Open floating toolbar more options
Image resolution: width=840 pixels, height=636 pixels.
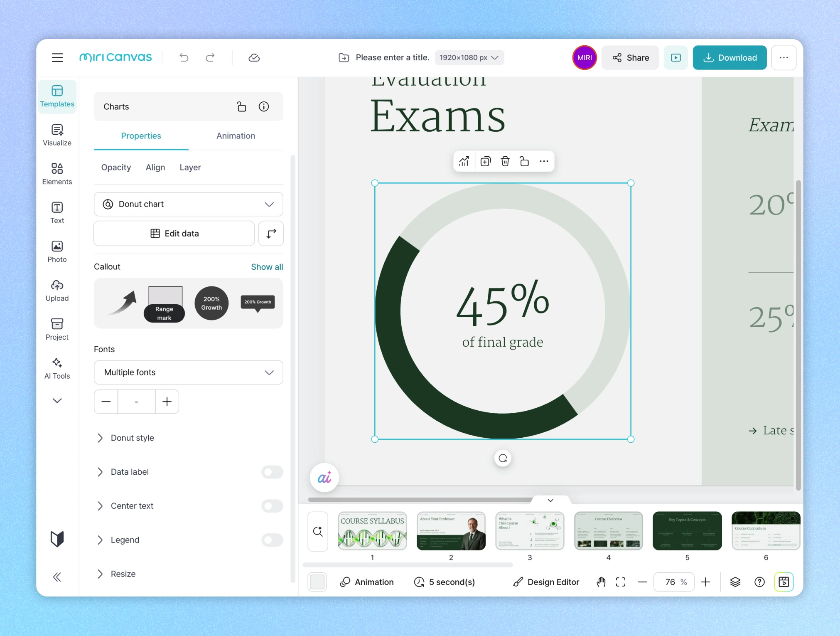point(544,161)
